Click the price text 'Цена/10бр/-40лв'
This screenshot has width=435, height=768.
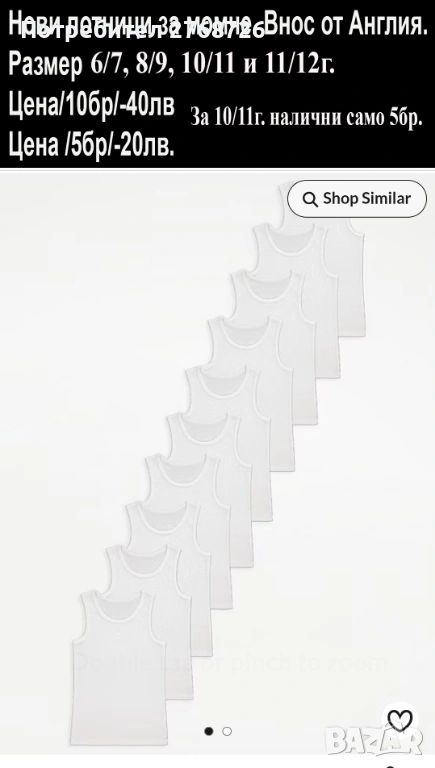click(x=92, y=104)
